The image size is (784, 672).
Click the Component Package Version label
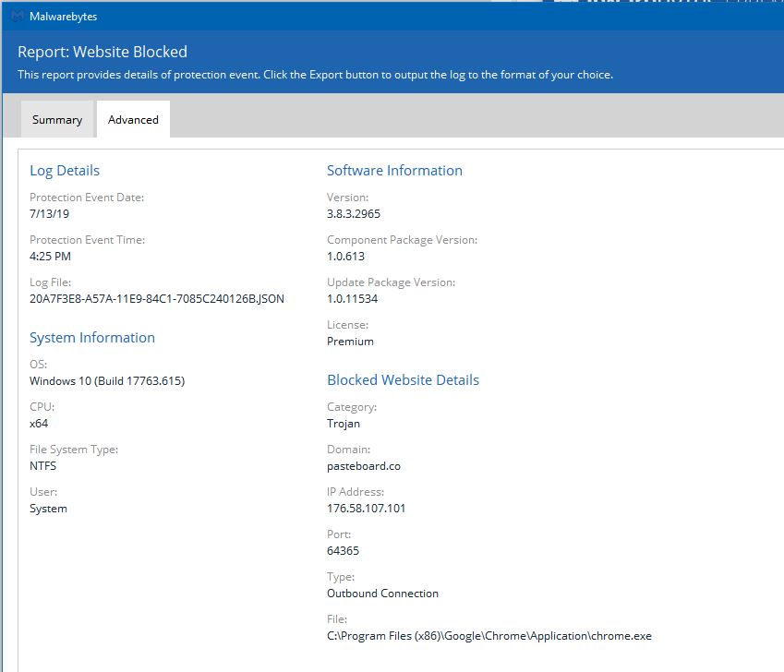402,240
